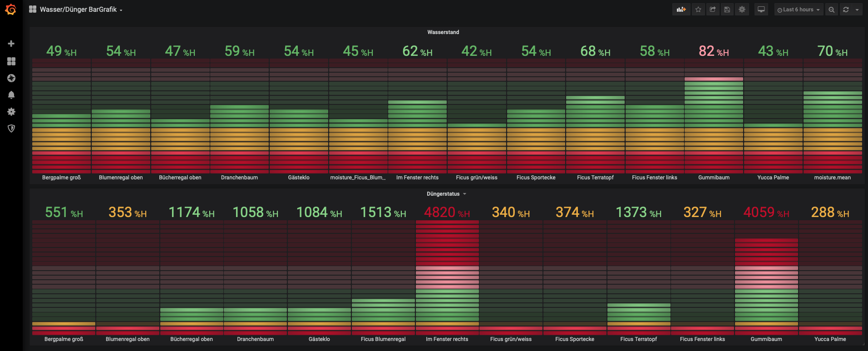Expand the refresh interval dropdown arrow

[x=857, y=10]
